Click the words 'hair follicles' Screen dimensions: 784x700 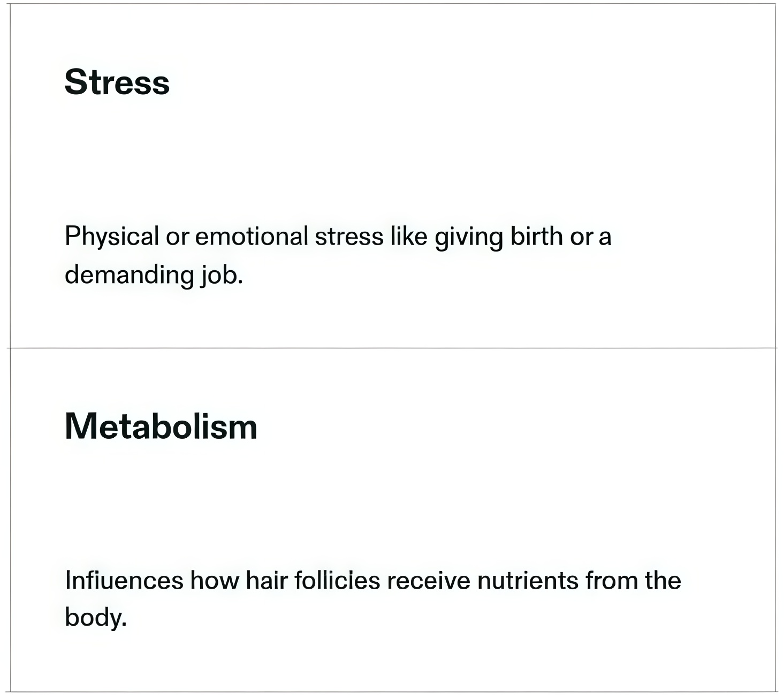(x=313, y=580)
